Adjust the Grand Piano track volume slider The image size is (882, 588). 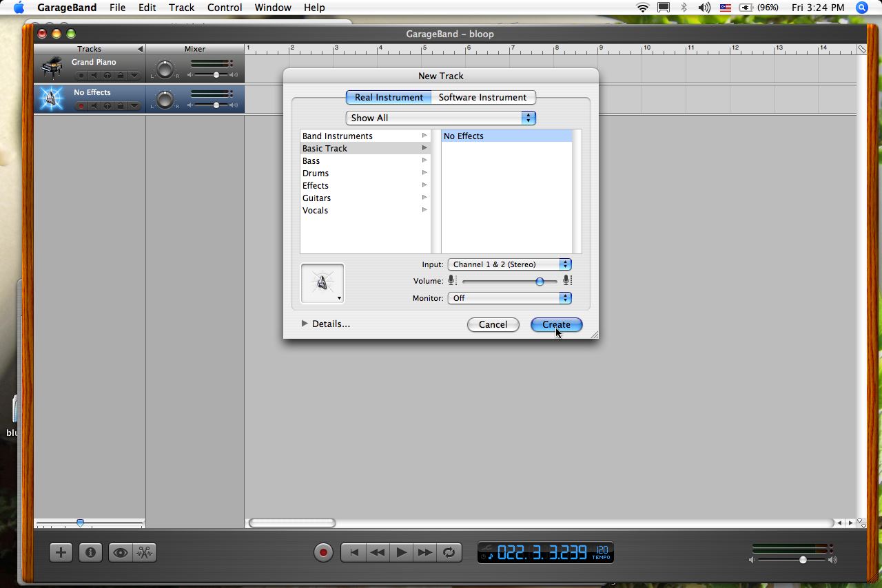point(216,74)
